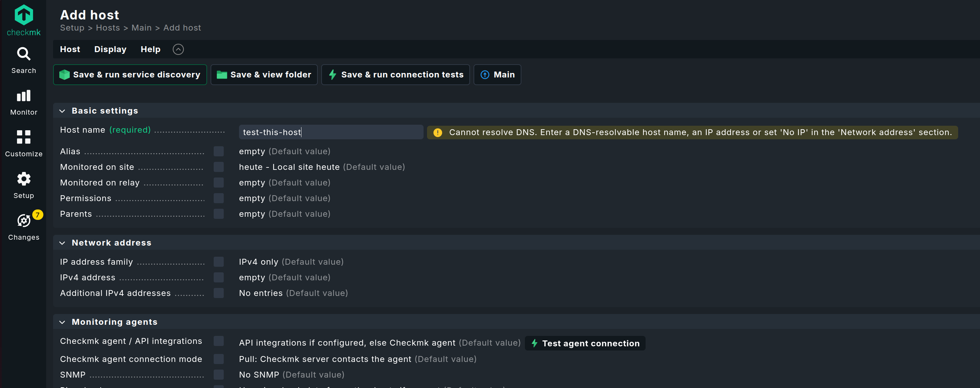The width and height of the screenshot is (980, 388).
Task: Enable the IPv4 address checkbox
Action: [x=218, y=278]
